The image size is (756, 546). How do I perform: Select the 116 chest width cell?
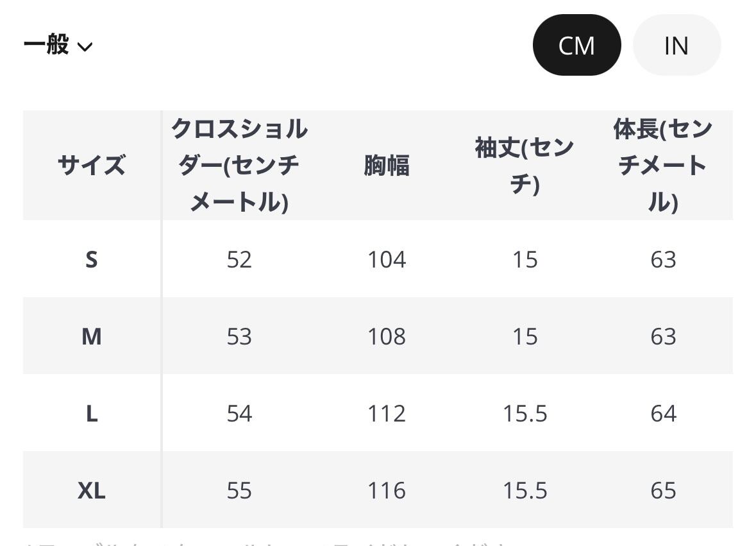pyautogui.click(x=387, y=490)
